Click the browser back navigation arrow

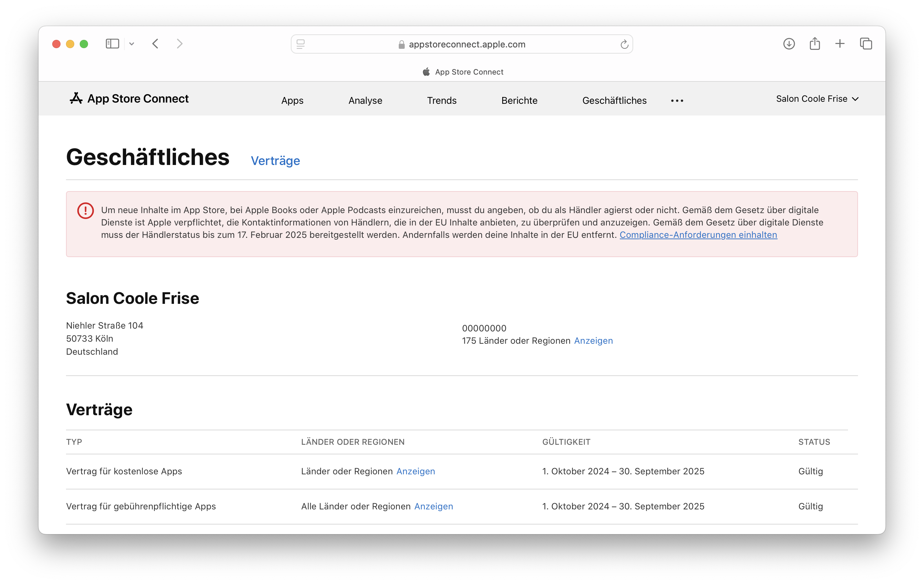tap(156, 44)
